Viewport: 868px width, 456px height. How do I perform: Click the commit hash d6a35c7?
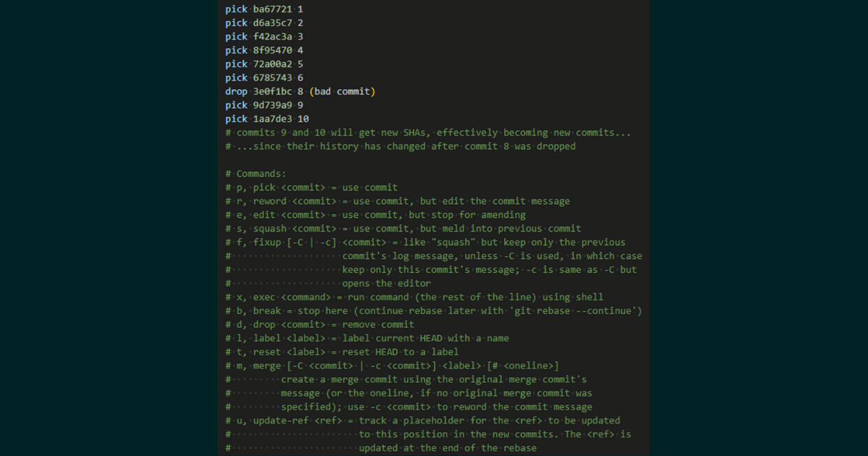(x=273, y=23)
